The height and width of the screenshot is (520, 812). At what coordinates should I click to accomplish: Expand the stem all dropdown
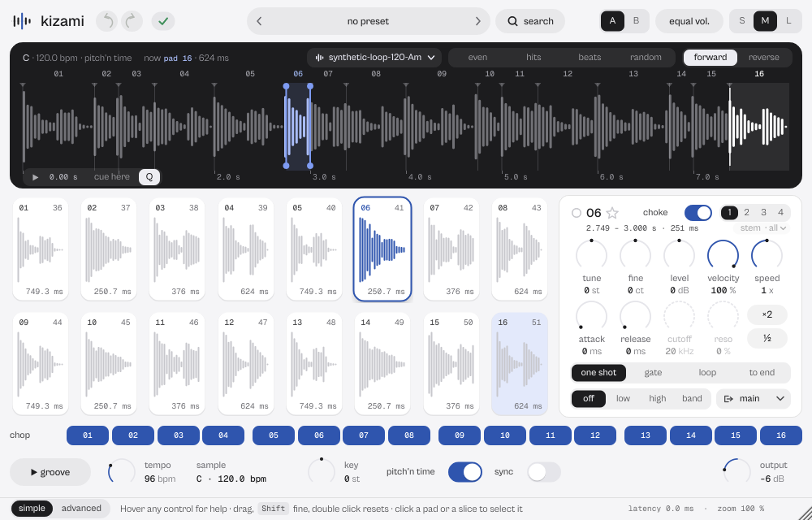(763, 227)
